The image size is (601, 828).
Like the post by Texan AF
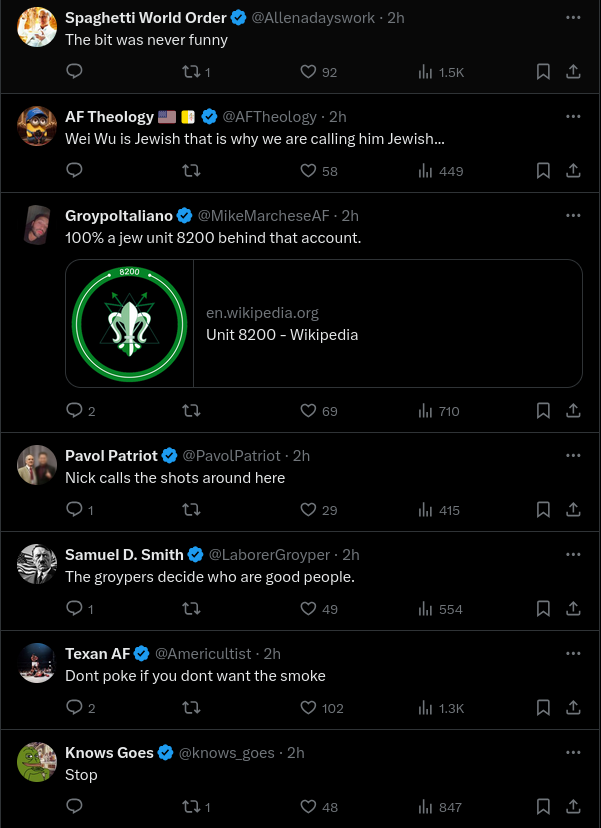tap(322, 708)
